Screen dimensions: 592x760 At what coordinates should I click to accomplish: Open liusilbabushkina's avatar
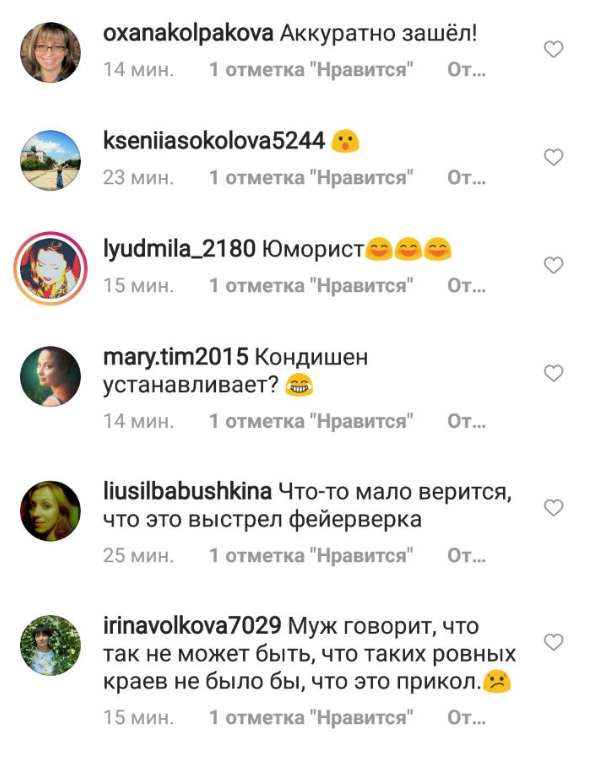tap(50, 511)
